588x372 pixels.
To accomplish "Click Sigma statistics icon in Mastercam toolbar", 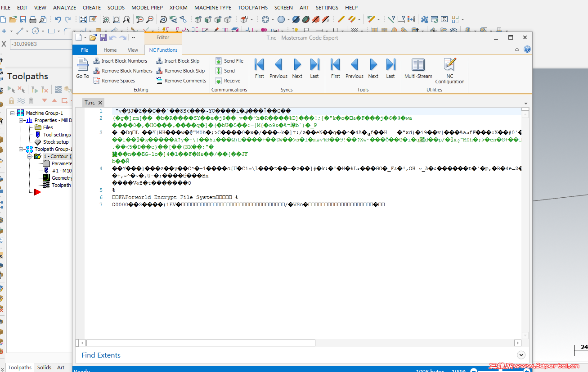I will (x=444, y=19).
